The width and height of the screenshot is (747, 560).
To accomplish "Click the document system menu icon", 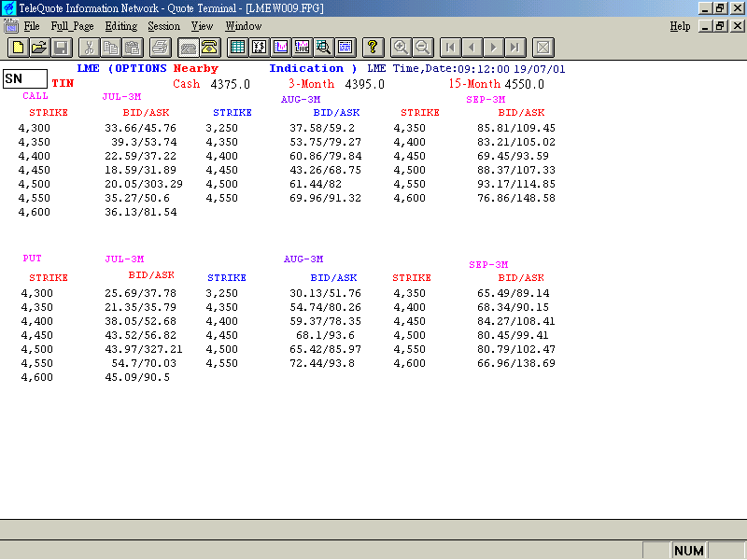I will tap(11, 26).
